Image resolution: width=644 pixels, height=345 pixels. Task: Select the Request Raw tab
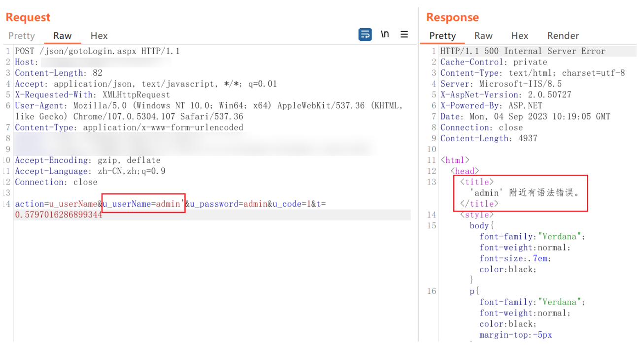point(63,36)
